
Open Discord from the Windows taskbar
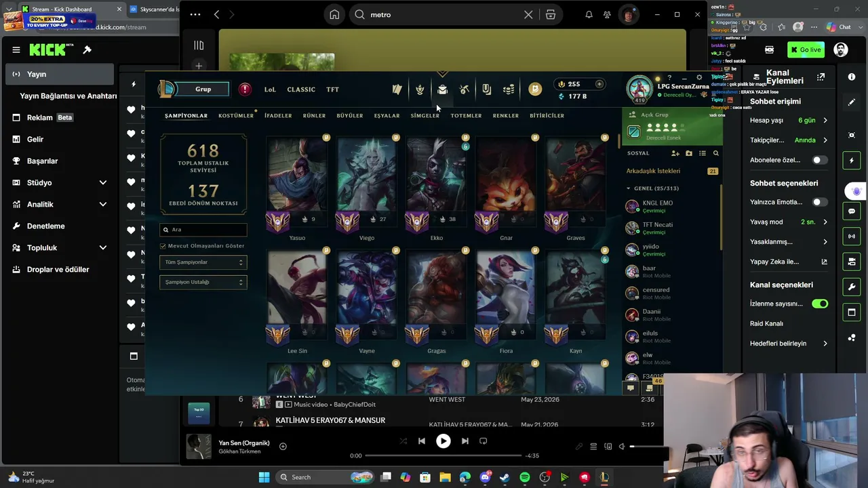tap(485, 477)
